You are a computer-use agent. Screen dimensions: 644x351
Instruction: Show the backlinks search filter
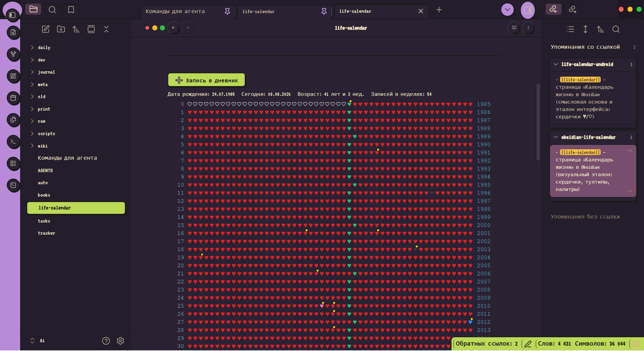click(x=616, y=29)
